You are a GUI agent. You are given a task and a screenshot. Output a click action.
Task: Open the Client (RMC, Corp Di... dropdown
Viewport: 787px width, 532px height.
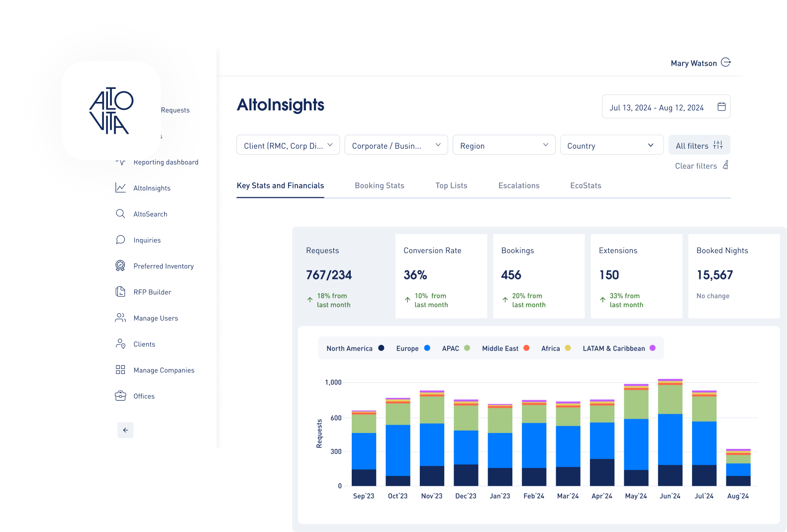click(288, 145)
